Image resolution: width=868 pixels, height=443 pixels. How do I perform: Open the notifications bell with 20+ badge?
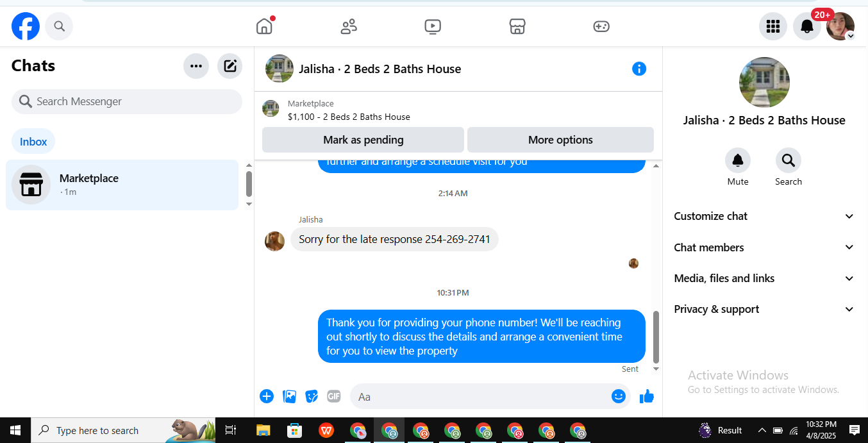(x=807, y=26)
